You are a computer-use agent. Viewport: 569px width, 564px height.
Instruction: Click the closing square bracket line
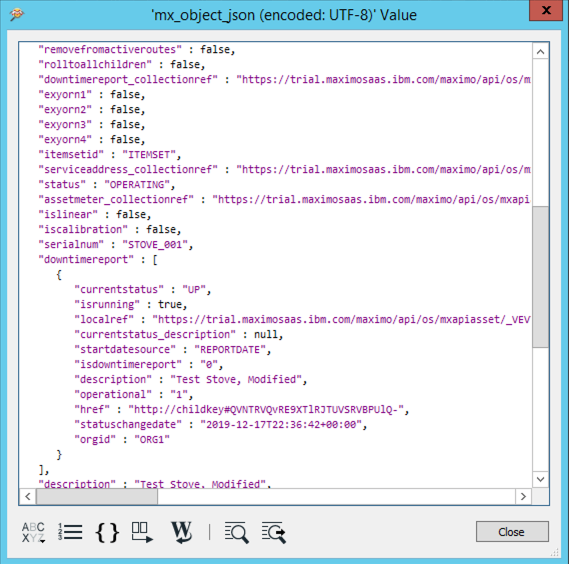(44, 470)
